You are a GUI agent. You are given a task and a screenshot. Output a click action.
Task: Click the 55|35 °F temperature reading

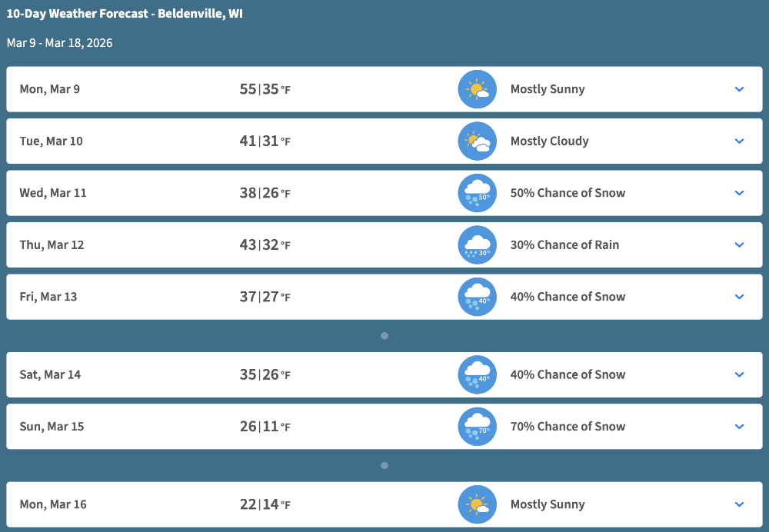[265, 89]
